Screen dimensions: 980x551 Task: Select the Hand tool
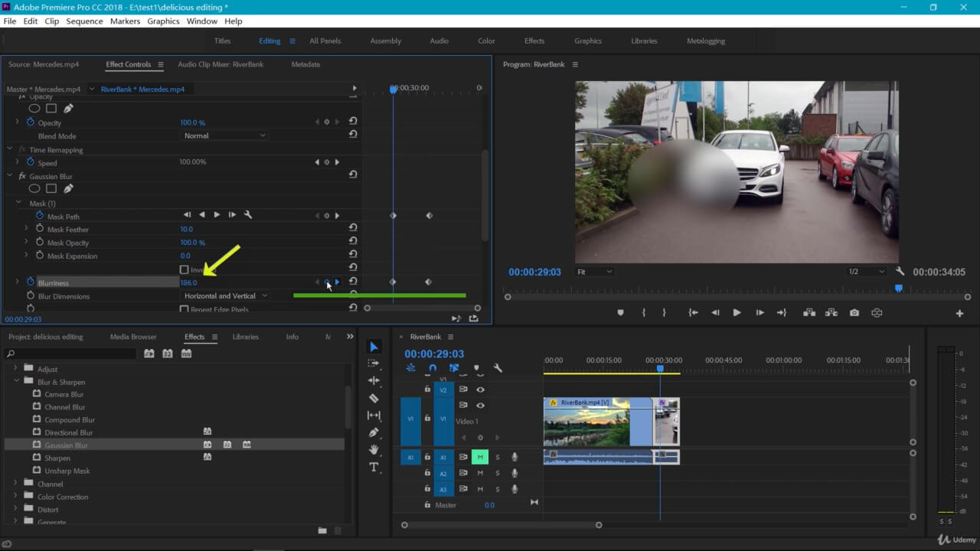coord(374,450)
